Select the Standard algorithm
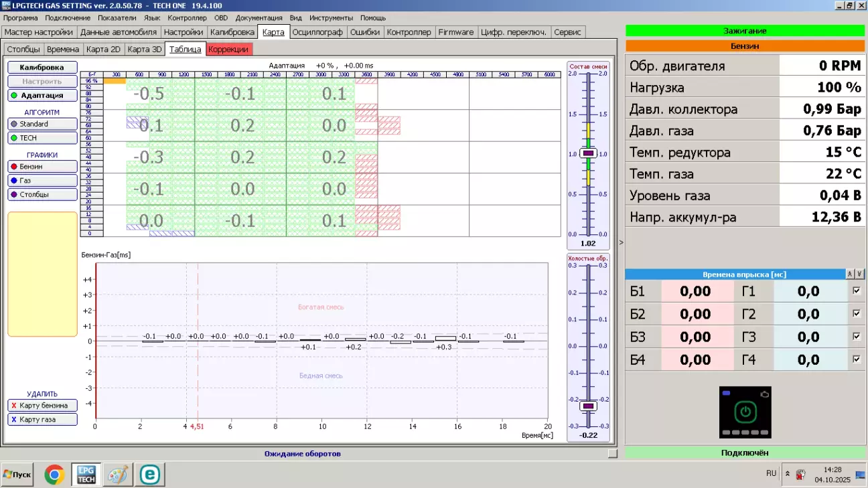 (43, 124)
